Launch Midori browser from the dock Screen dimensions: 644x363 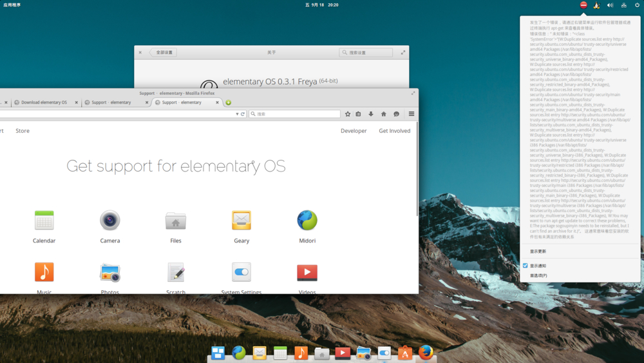239,353
